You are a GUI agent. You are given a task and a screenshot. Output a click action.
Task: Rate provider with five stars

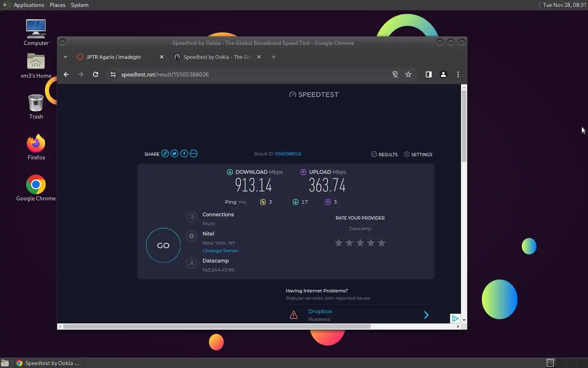tap(381, 243)
